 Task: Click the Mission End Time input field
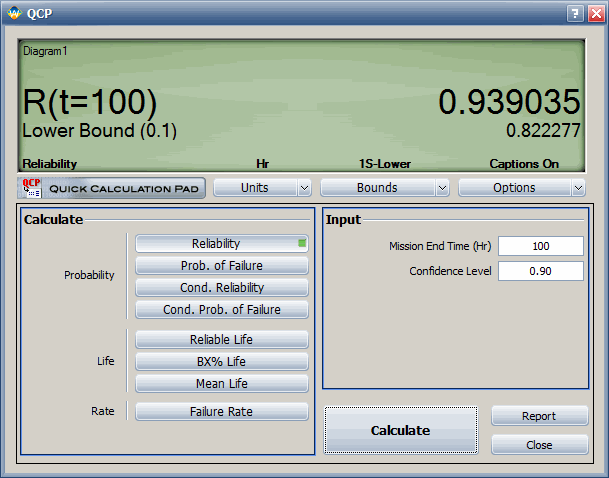click(540, 246)
